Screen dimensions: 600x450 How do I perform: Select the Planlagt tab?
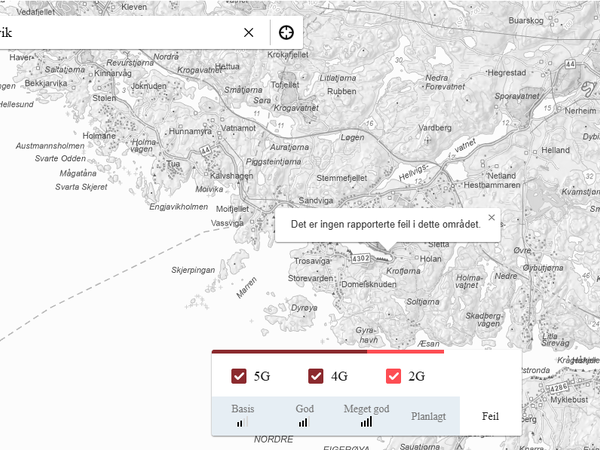[428, 416]
